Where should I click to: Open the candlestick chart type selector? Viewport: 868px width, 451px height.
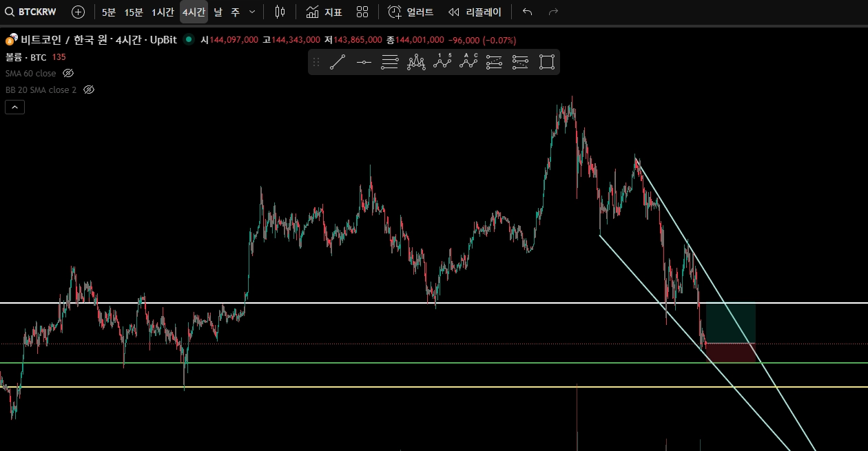279,12
